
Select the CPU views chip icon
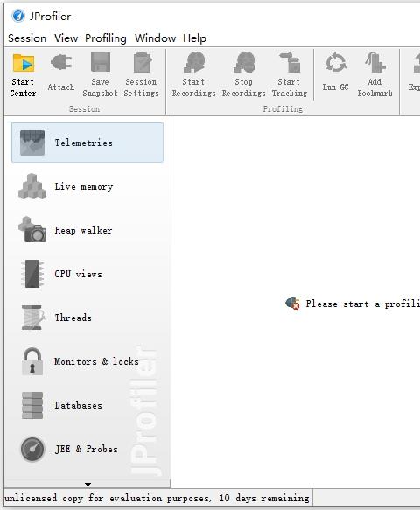tap(31, 274)
